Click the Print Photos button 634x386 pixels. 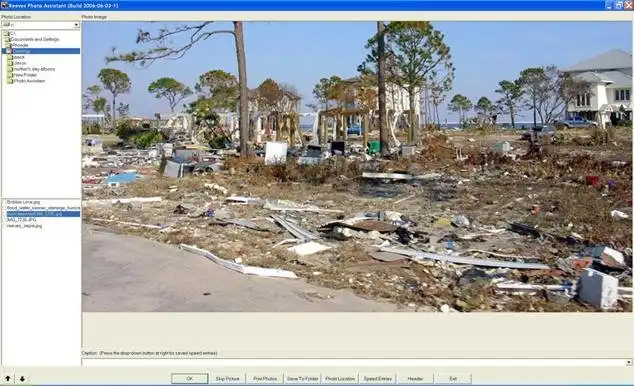[x=265, y=379]
